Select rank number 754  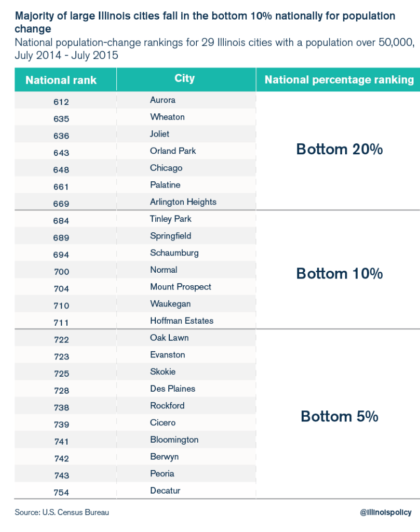pyautogui.click(x=61, y=493)
